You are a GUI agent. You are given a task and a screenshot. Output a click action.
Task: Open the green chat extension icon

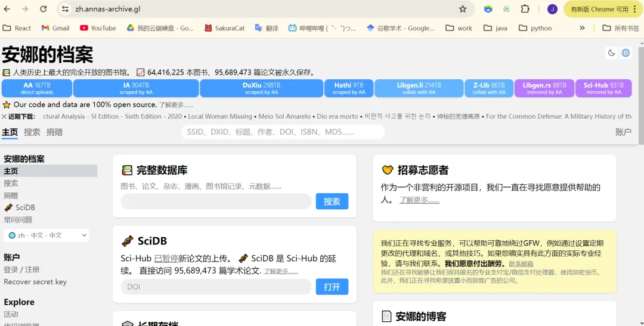coord(506,9)
